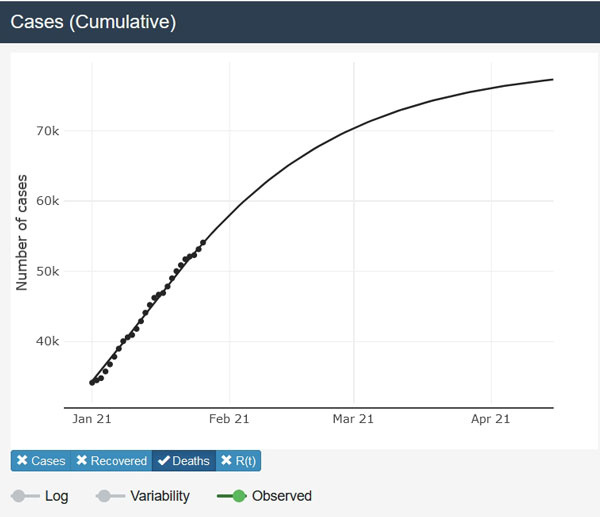Click the Feb 21 x-axis label
The image size is (600, 517).
[227, 420]
